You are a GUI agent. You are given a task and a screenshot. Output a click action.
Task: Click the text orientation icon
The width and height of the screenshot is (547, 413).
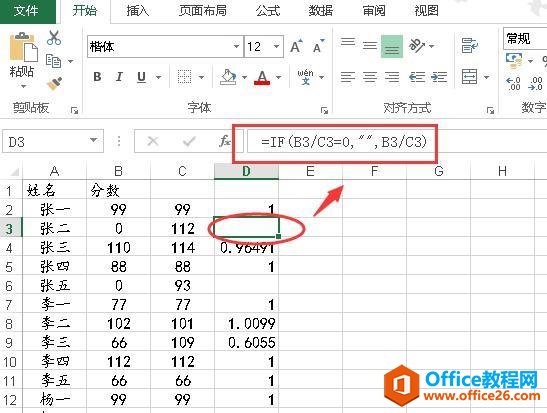(417, 46)
